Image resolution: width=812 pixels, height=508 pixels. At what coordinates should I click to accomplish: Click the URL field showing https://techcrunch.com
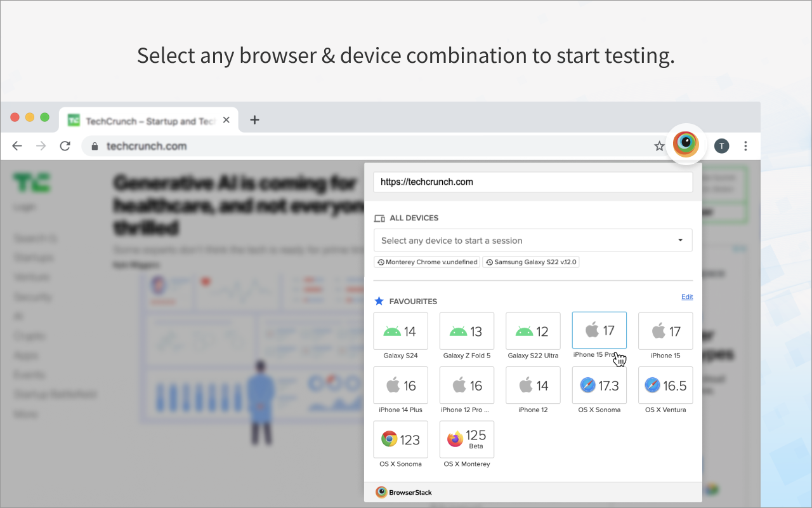pos(533,182)
